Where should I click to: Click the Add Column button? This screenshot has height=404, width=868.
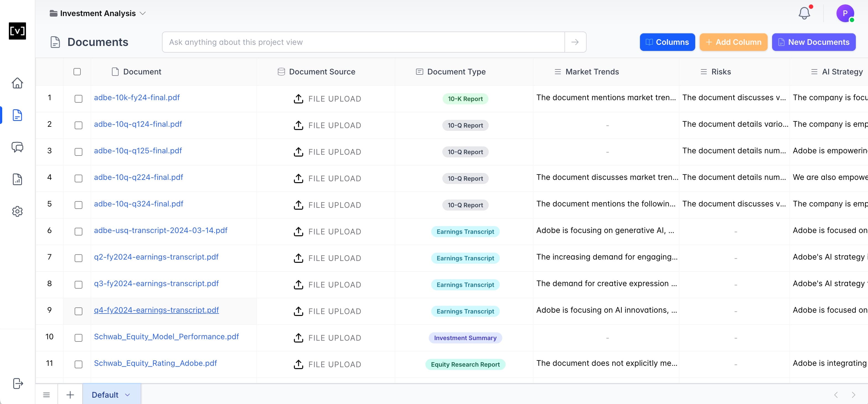coord(734,42)
